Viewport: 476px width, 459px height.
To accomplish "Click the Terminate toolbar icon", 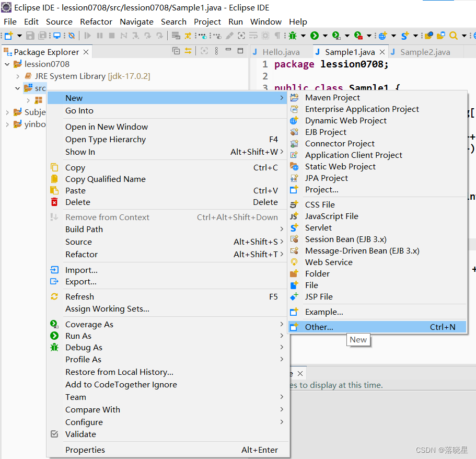I will [112, 36].
